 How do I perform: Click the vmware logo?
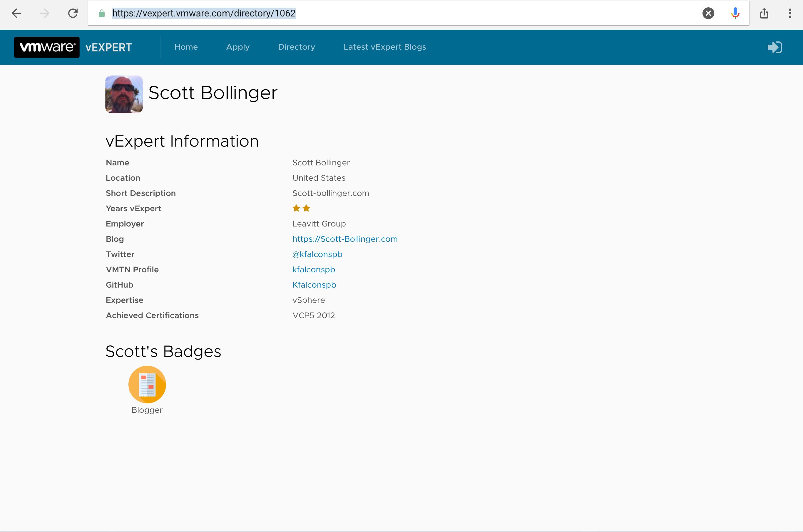click(47, 47)
